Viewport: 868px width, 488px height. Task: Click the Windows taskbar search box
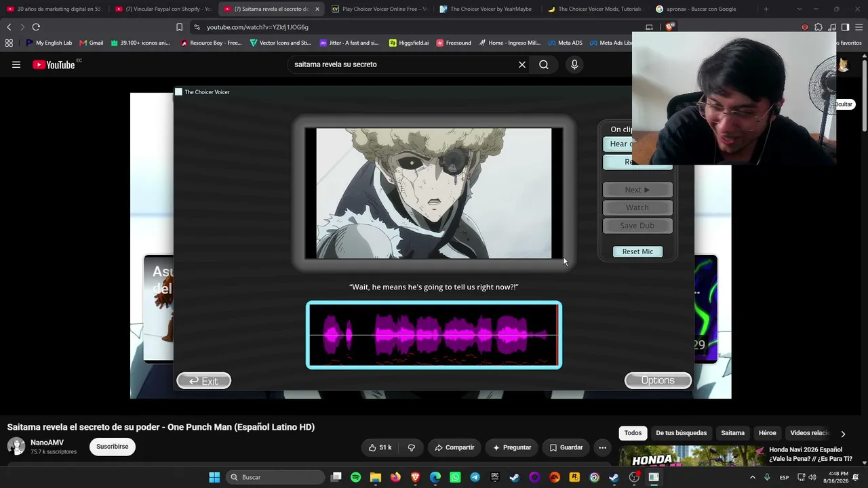click(x=275, y=477)
